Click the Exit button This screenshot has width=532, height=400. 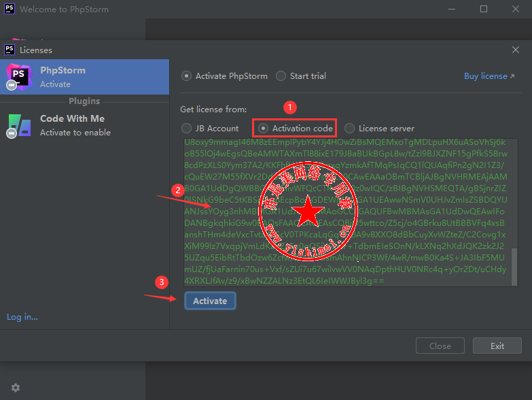click(497, 346)
